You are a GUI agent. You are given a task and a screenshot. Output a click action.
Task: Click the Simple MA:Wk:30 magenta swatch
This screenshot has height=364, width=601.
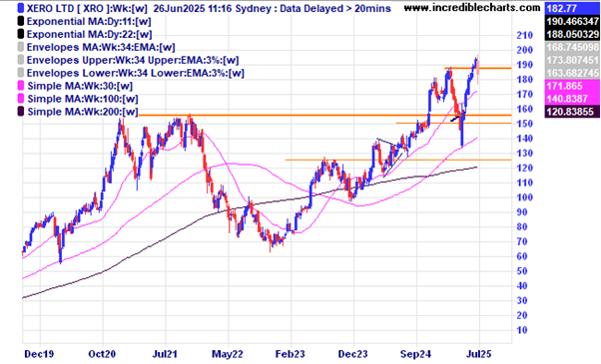pos(21,86)
